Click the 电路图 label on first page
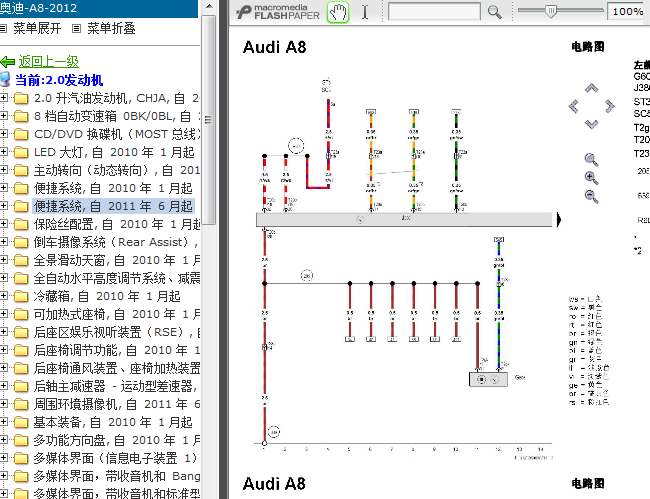Viewport: 650px width, 499px height. (x=588, y=47)
